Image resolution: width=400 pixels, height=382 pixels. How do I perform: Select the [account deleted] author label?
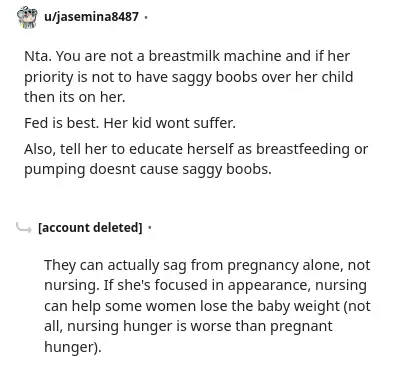(90, 228)
